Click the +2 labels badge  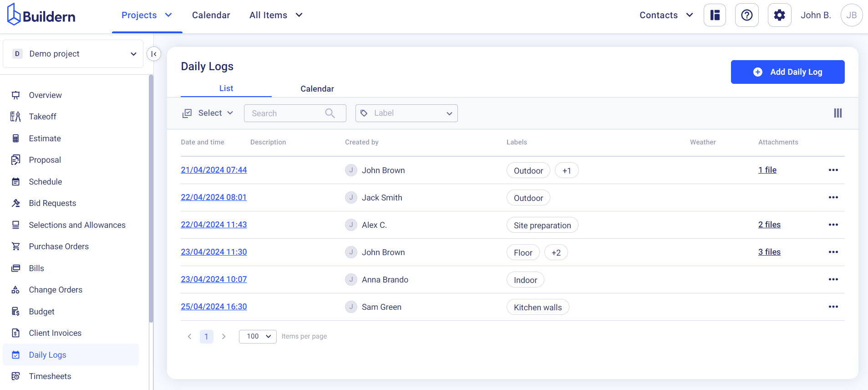pyautogui.click(x=556, y=252)
